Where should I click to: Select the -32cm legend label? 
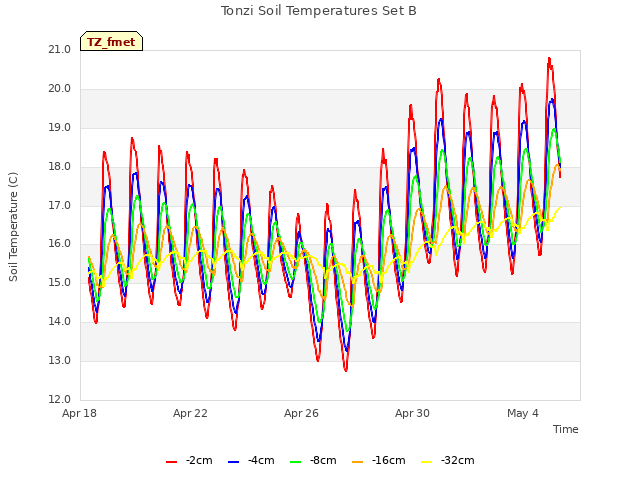click(458, 460)
